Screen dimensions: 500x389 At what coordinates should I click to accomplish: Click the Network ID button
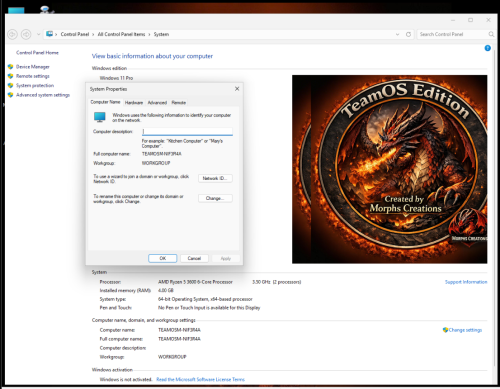click(x=215, y=178)
